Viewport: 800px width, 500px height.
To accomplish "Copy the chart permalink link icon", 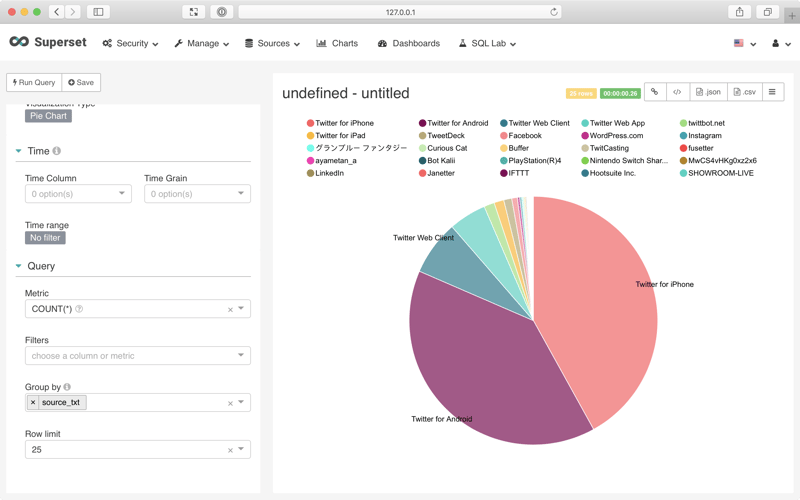I will [655, 92].
